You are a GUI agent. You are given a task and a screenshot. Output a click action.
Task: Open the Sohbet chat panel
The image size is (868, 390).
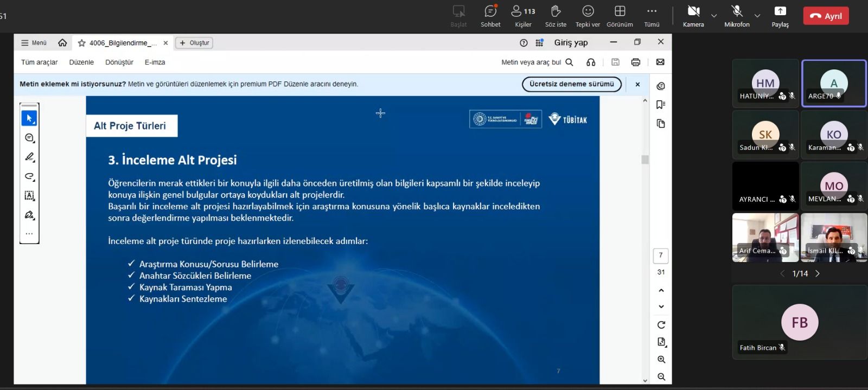coord(490,16)
